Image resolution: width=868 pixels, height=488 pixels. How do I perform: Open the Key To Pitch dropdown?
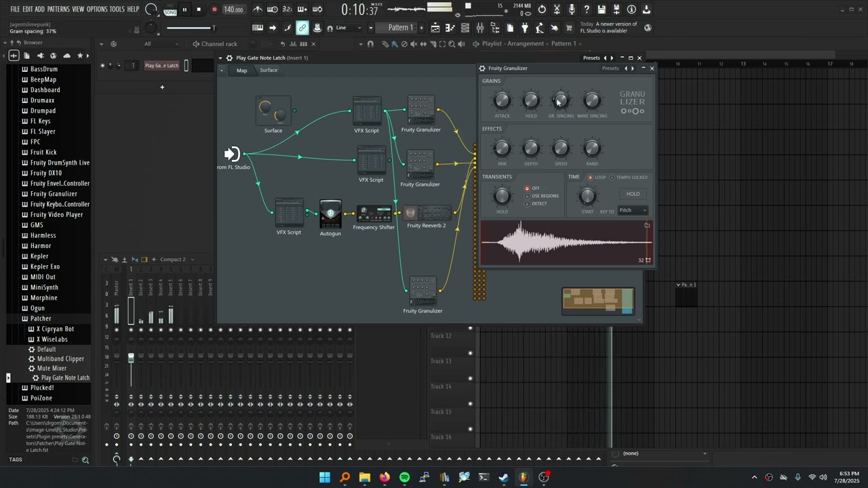coord(633,211)
